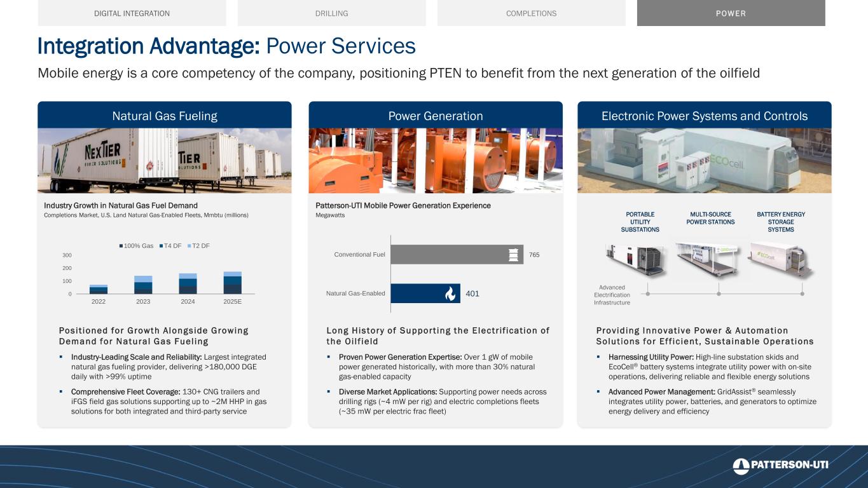Click the "Advanced Power Management" bullet

tap(712, 402)
